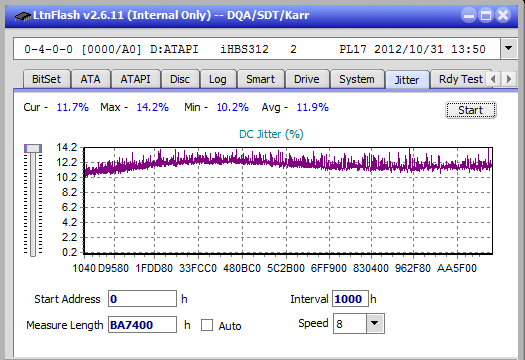Click the x-axis label 1FDD80
Image resolution: width=525 pixels, height=360 pixels.
tap(154, 268)
